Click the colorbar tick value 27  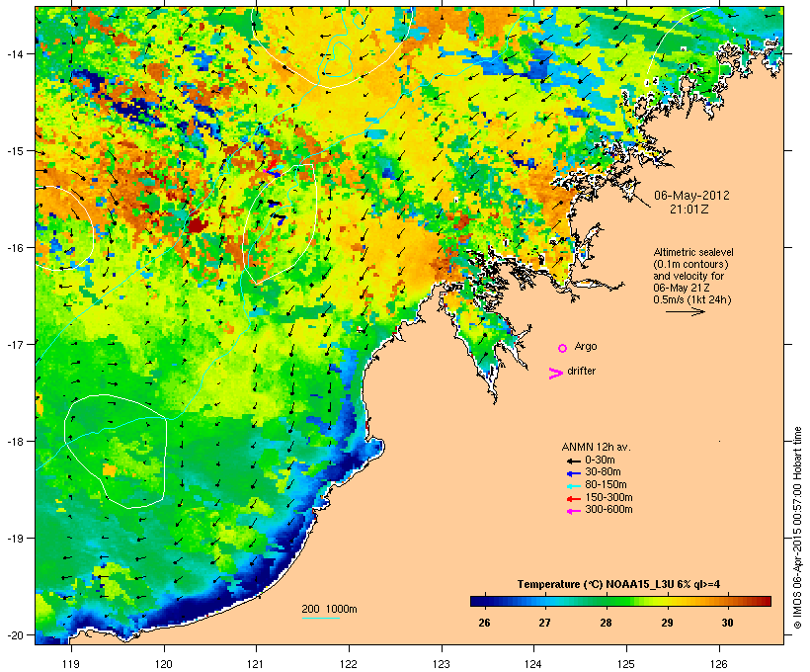pos(544,623)
